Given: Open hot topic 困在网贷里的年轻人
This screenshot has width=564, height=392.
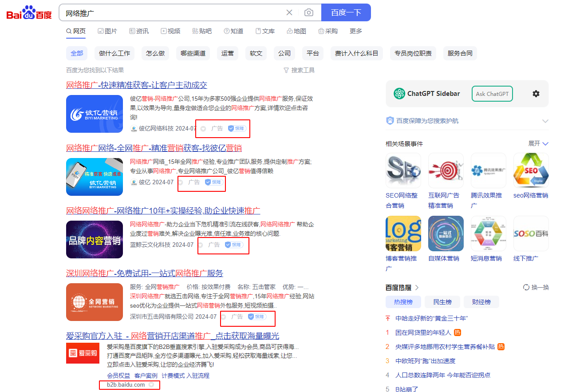Looking at the screenshot, I should pyautogui.click(x=423, y=333).
